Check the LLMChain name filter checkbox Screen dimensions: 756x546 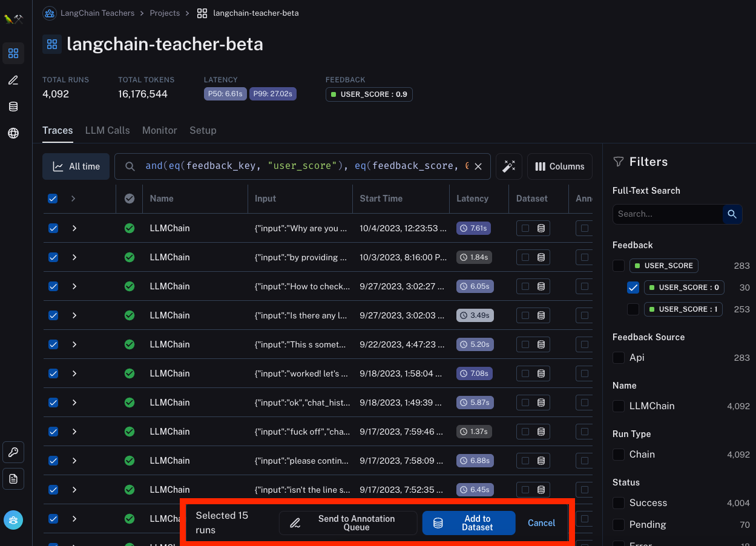(619, 406)
